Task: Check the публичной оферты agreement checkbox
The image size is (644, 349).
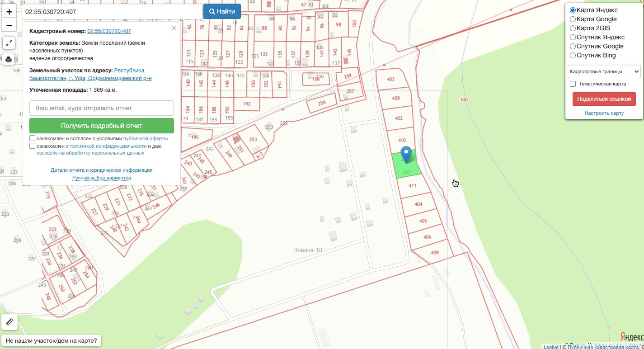Action: pyautogui.click(x=32, y=138)
